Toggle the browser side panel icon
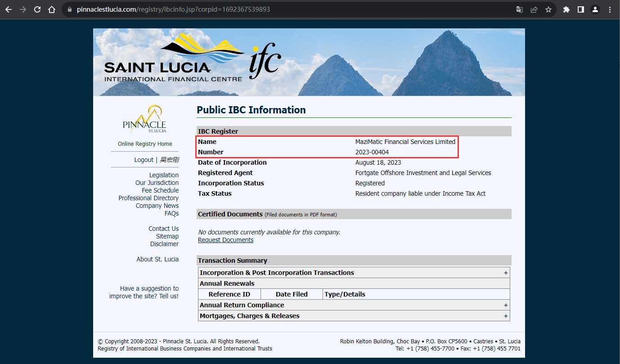Viewport: 620px width, 364px height. point(581,9)
